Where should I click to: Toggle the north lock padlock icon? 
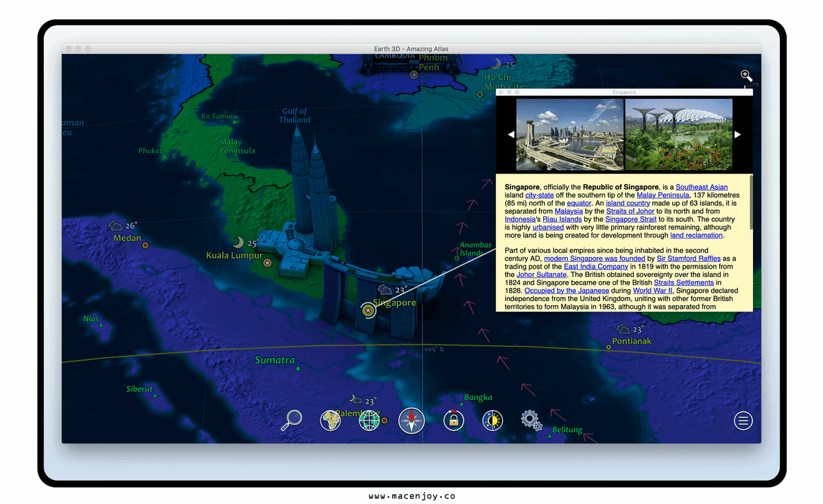[453, 420]
